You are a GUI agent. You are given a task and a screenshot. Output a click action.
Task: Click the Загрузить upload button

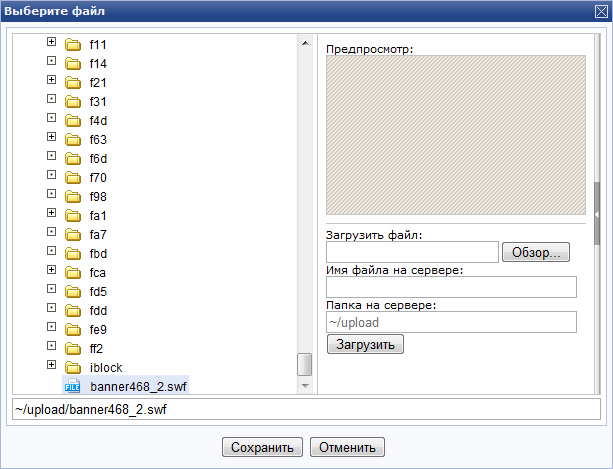click(x=365, y=344)
